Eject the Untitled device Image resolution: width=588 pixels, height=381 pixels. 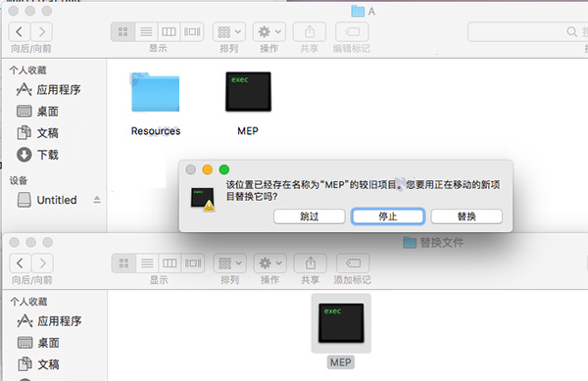point(97,200)
